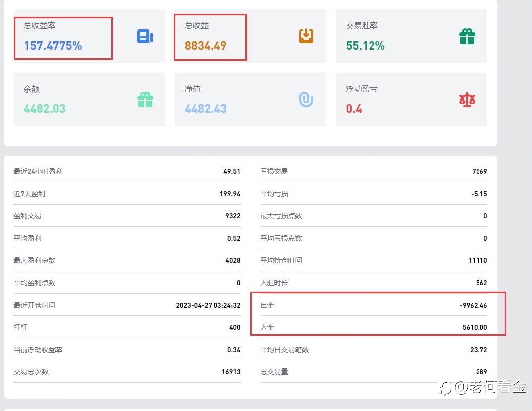The height and width of the screenshot is (411, 532).
Task: Select the 入金 5610.00 row
Action: (373, 327)
